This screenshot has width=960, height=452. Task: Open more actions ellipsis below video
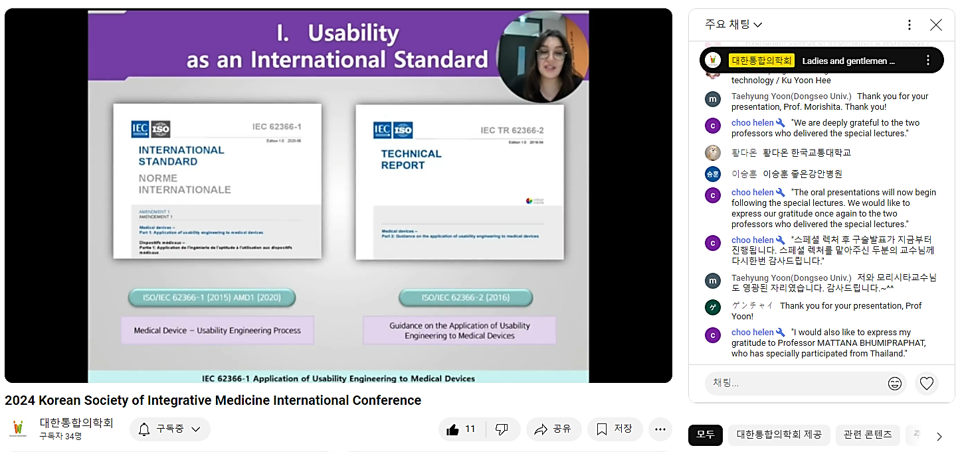coord(660,429)
